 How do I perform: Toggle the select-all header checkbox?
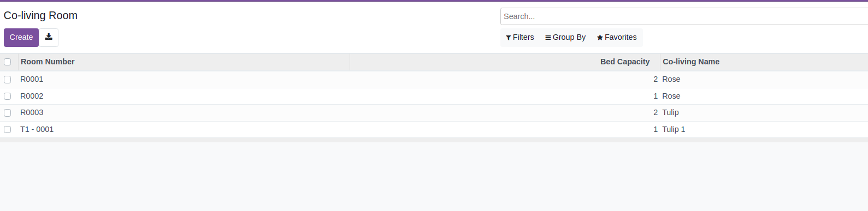(8, 62)
